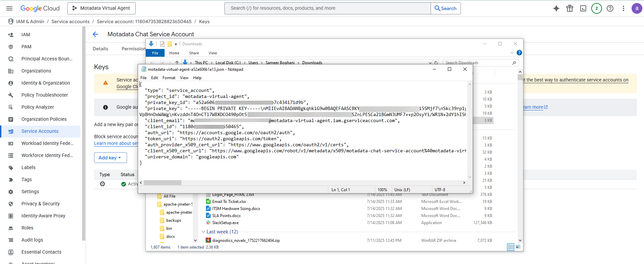The height and width of the screenshot is (264, 644).
Task: Click the Service accounts breadcrumb link
Action: click(x=71, y=21)
